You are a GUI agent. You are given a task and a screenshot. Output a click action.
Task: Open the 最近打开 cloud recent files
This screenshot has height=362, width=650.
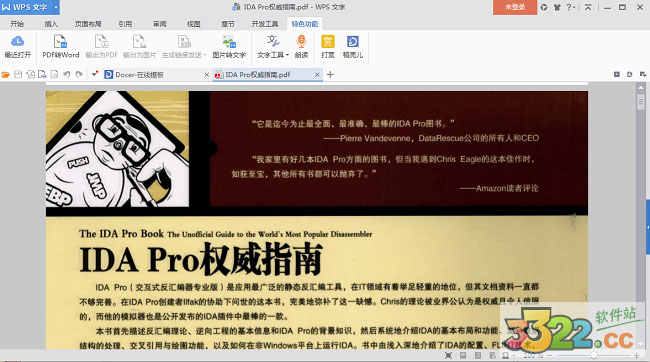[17, 46]
